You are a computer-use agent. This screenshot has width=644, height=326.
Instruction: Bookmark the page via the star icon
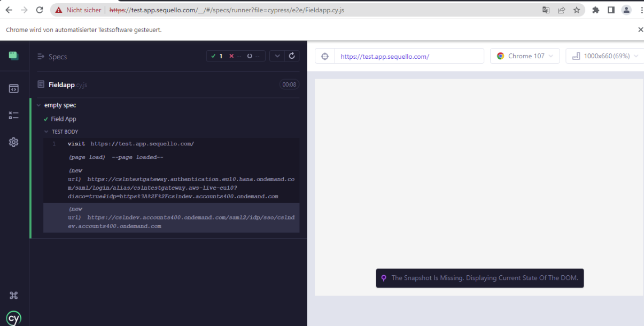[x=576, y=10]
